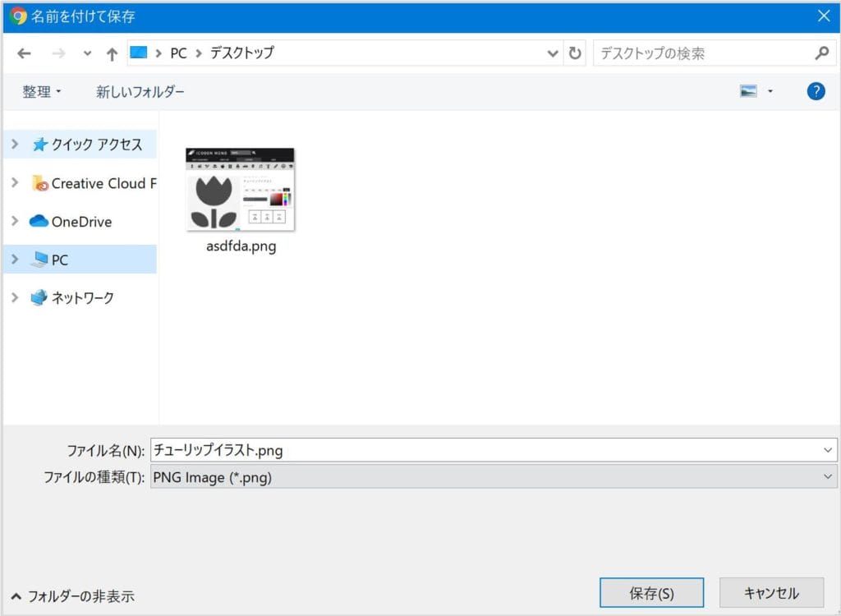Expand クイック アクセス tree node
The width and height of the screenshot is (841, 616).
[15, 144]
